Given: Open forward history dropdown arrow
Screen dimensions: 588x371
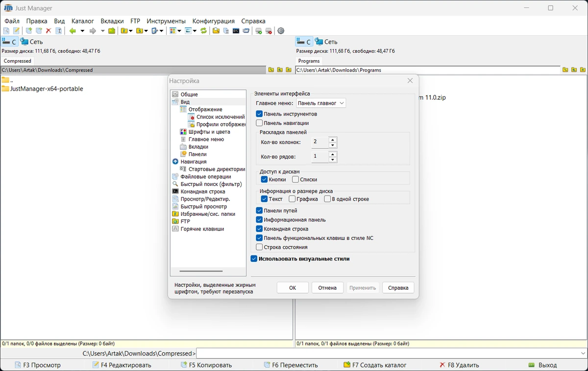Looking at the screenshot, I should coord(103,31).
